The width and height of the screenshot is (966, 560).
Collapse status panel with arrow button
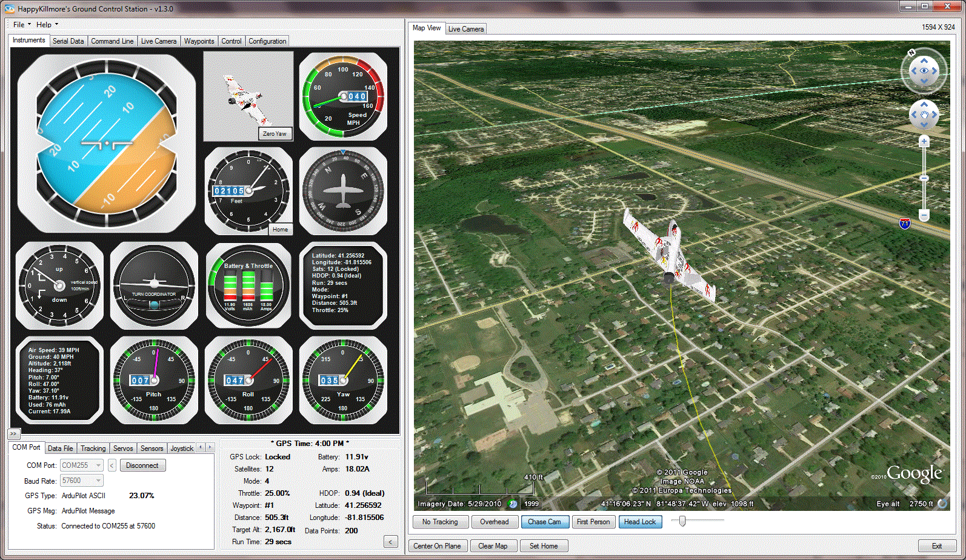pos(391,542)
